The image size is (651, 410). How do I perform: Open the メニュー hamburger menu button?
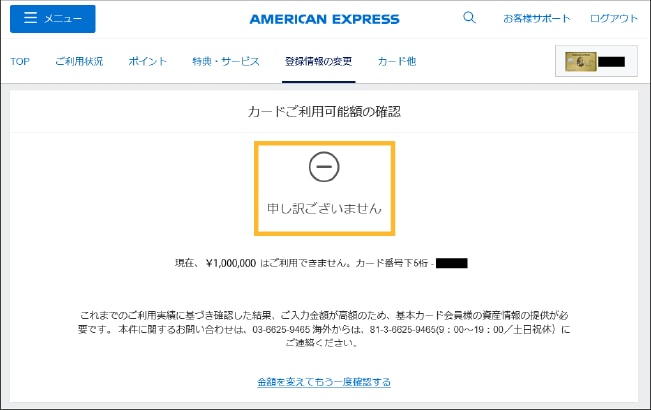tap(52, 19)
